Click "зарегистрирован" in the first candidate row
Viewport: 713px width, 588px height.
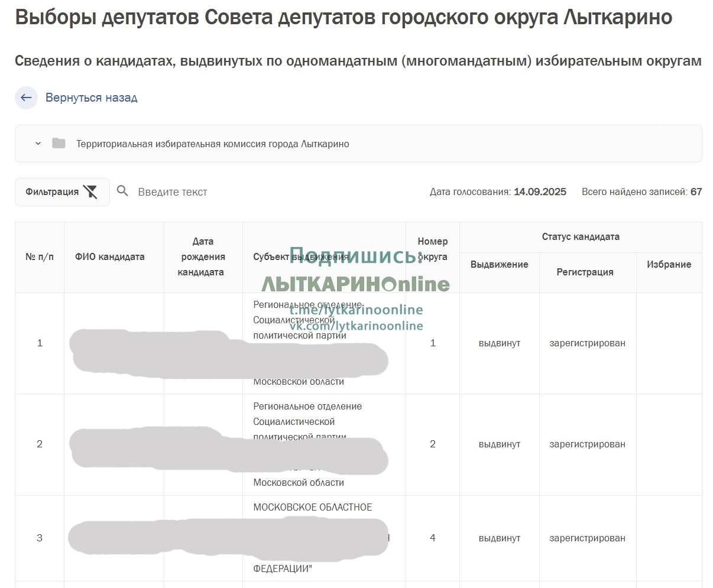(x=587, y=343)
